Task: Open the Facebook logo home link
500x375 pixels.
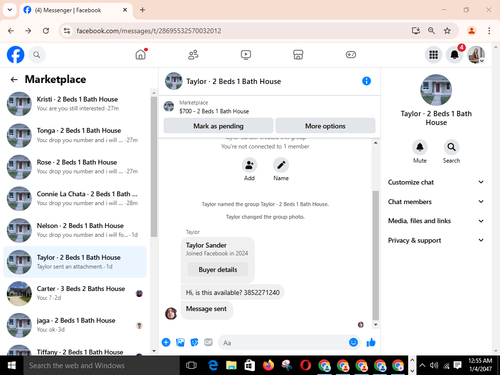Action: click(15, 55)
